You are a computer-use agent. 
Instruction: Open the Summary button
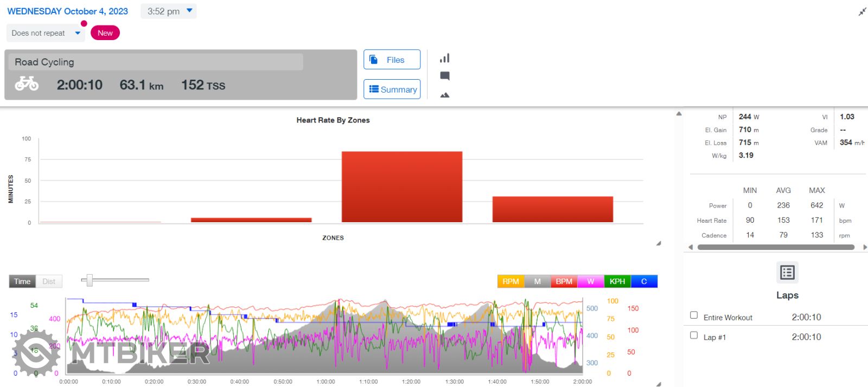[x=392, y=89]
